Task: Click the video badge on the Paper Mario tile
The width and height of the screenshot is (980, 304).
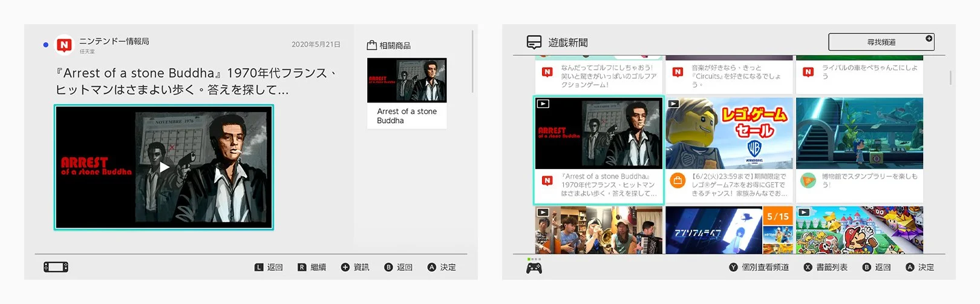Action: click(804, 213)
